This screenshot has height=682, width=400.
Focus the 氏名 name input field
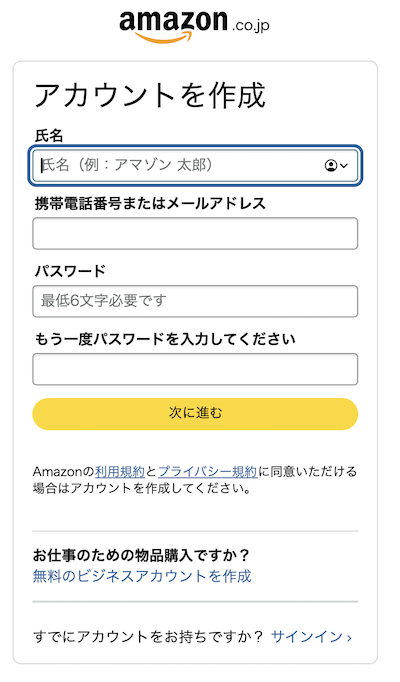tap(195, 165)
